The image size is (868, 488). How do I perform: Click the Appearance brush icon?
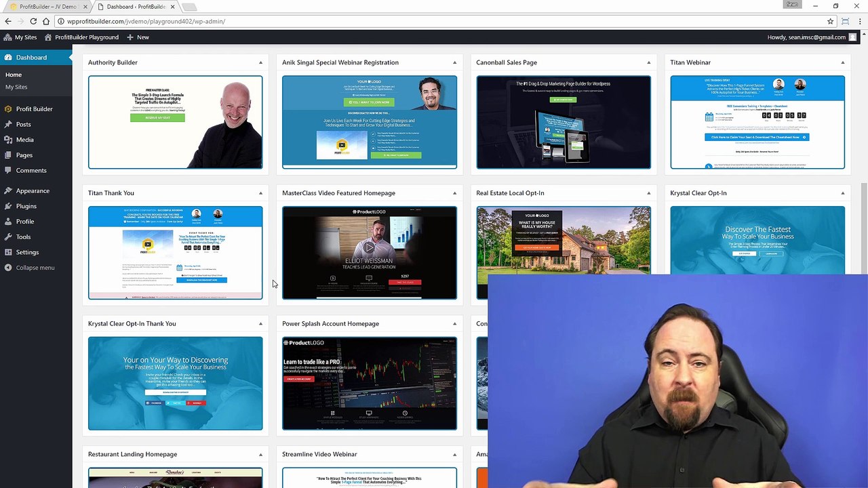click(8, 190)
